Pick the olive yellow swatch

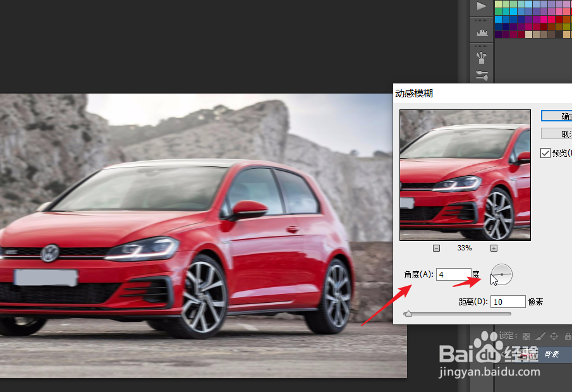pos(566,27)
